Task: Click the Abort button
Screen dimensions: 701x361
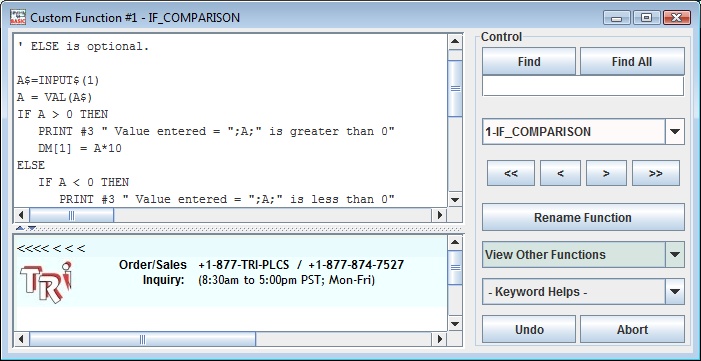Action: [632, 329]
